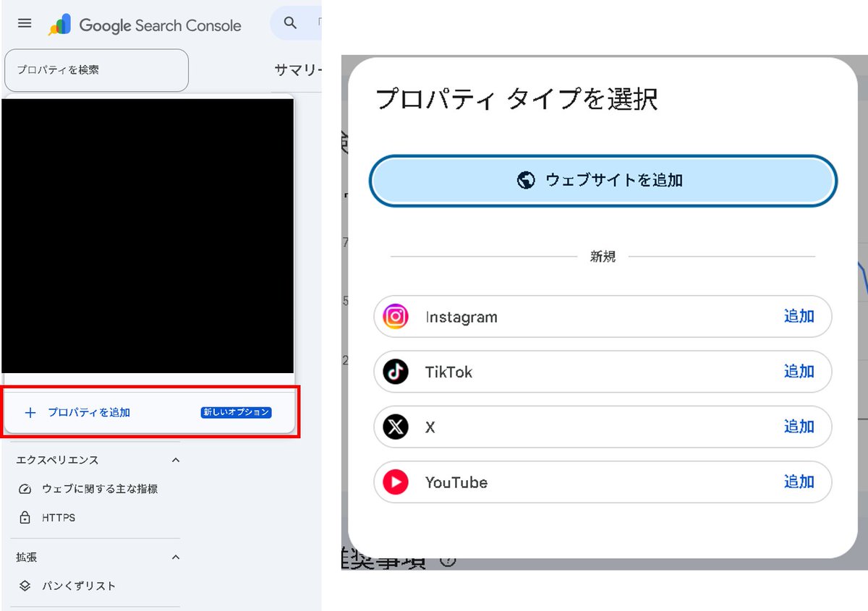Click the plus icon beside プロパティを追加

30,413
